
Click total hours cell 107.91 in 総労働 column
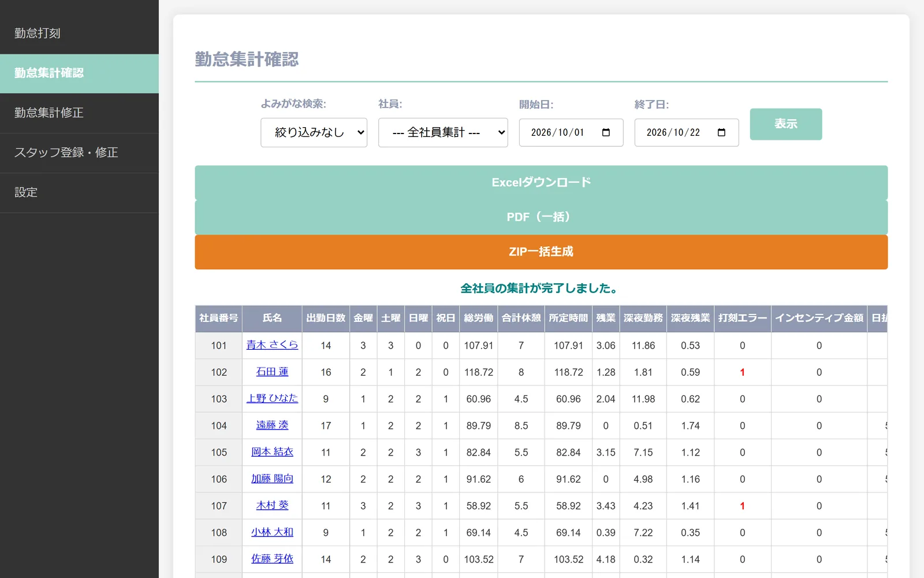point(479,346)
